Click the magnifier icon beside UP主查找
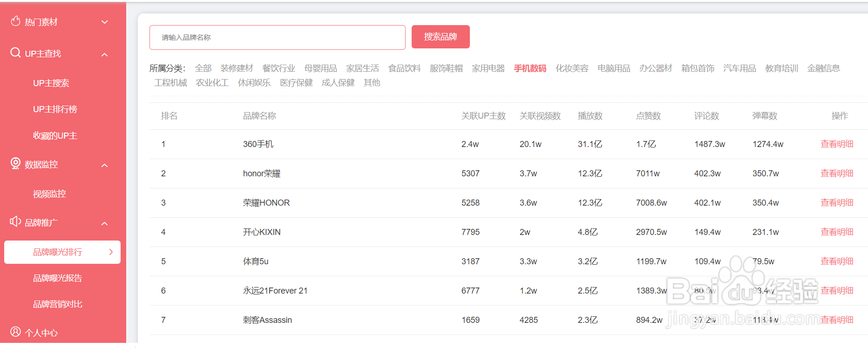Image resolution: width=868 pixels, height=348 pixels. coord(15,53)
